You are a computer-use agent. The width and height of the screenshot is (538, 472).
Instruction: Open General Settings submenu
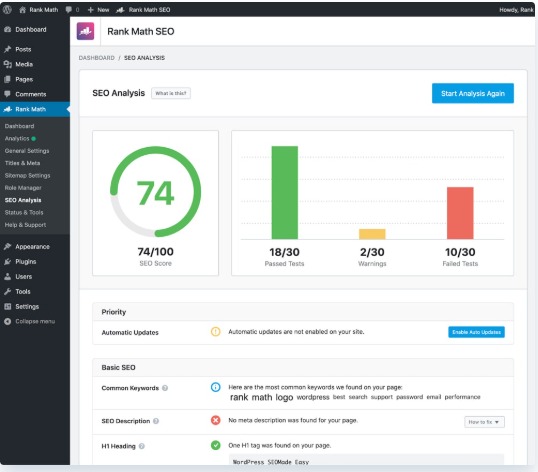click(27, 151)
